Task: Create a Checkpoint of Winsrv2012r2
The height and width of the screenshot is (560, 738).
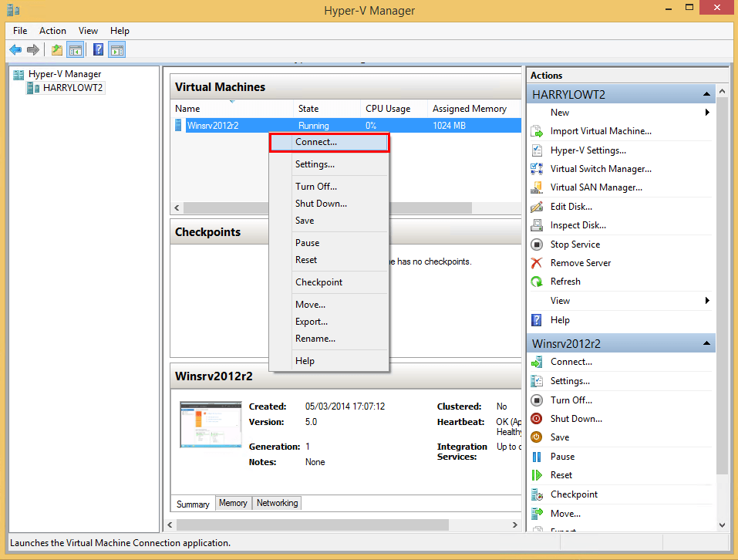Action: [x=575, y=494]
